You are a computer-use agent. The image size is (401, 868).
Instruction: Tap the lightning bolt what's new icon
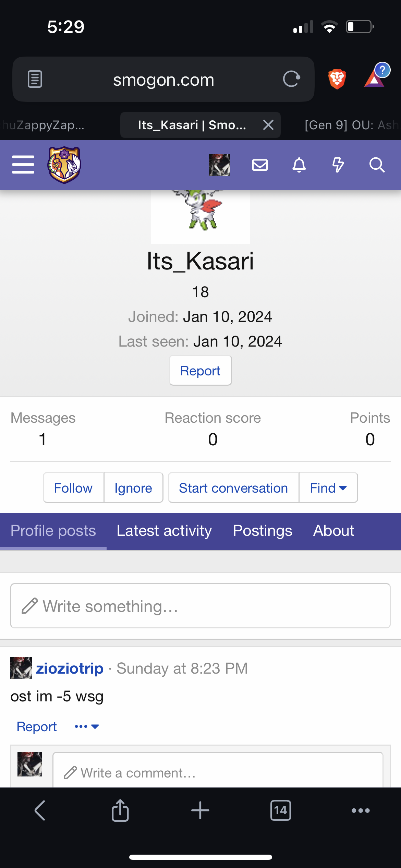[x=338, y=165]
